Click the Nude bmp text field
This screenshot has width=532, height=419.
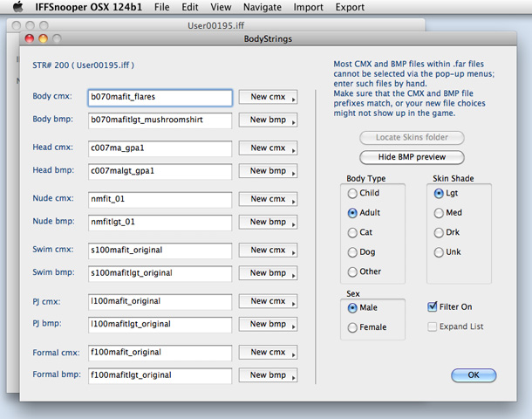(x=160, y=222)
